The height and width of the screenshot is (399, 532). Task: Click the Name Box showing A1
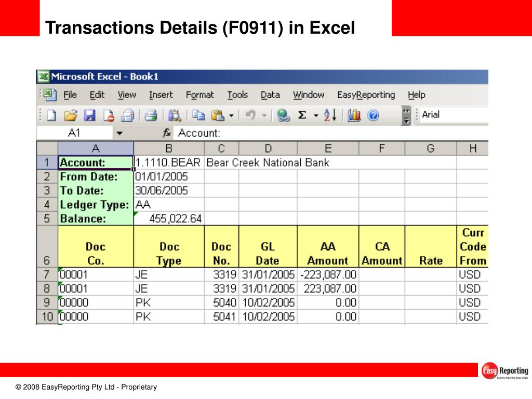75,133
